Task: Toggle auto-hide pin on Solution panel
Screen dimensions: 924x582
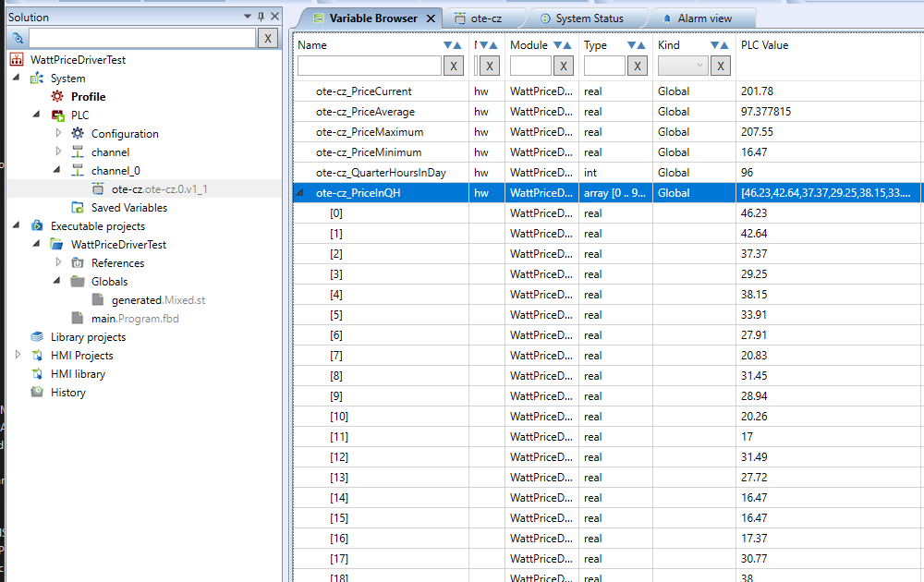Action: pos(261,17)
